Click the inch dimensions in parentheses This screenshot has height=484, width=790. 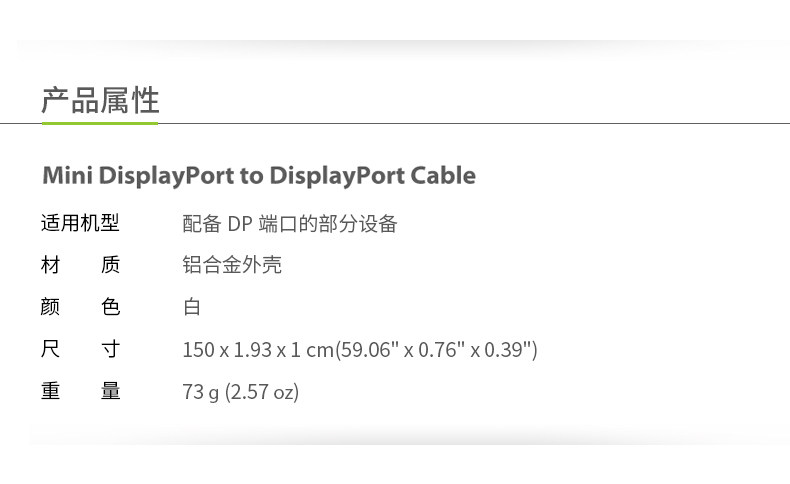pyautogui.click(x=436, y=350)
